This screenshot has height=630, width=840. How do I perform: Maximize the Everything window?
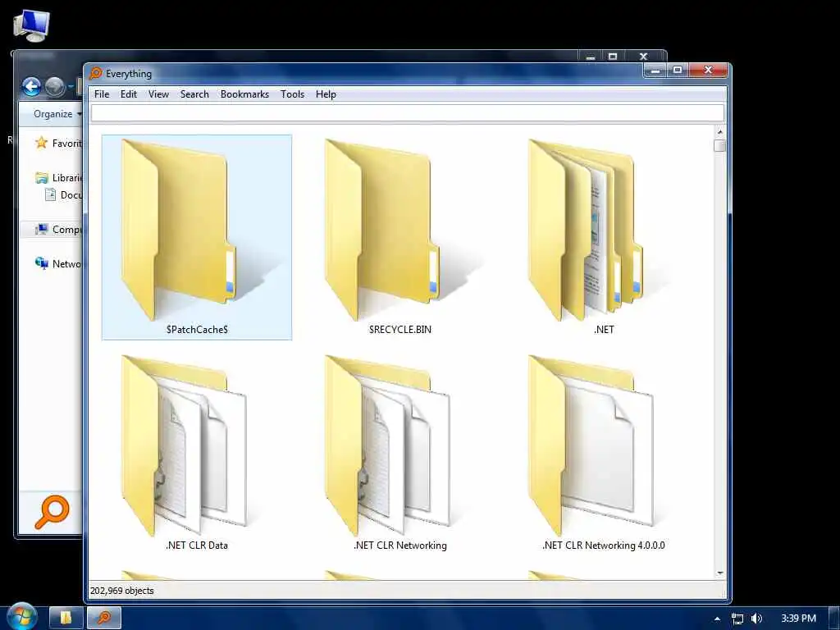pyautogui.click(x=677, y=71)
